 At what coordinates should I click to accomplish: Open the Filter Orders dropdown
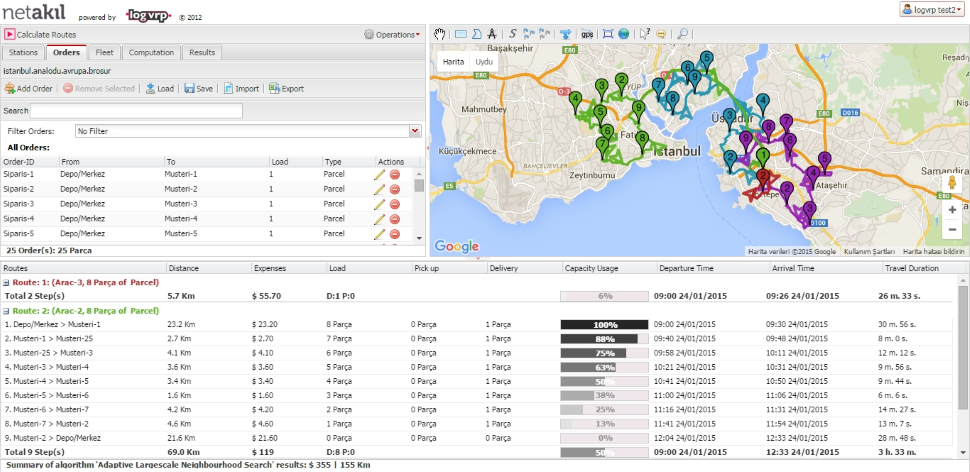point(415,131)
